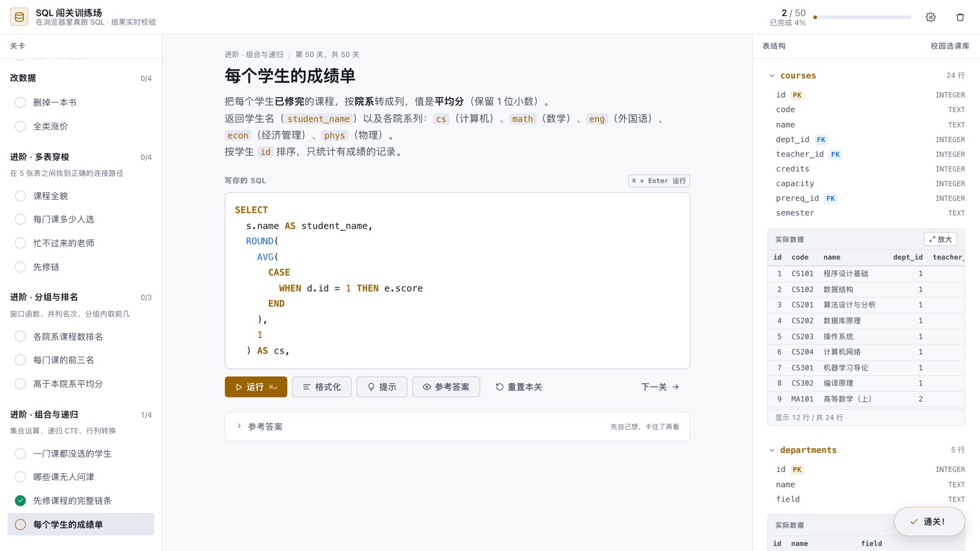Screen dimensions: 980x551
Task: Select the 每门课多少人选 level circle
Action: [20, 219]
